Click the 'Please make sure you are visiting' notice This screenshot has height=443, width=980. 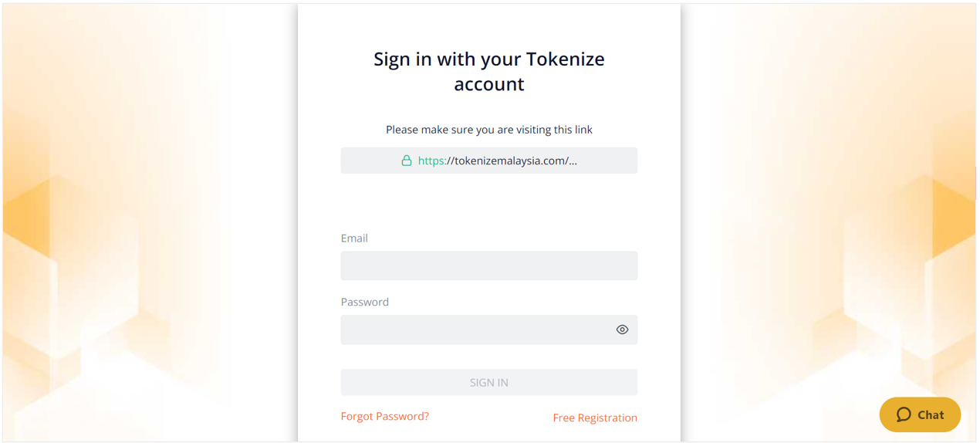(489, 130)
